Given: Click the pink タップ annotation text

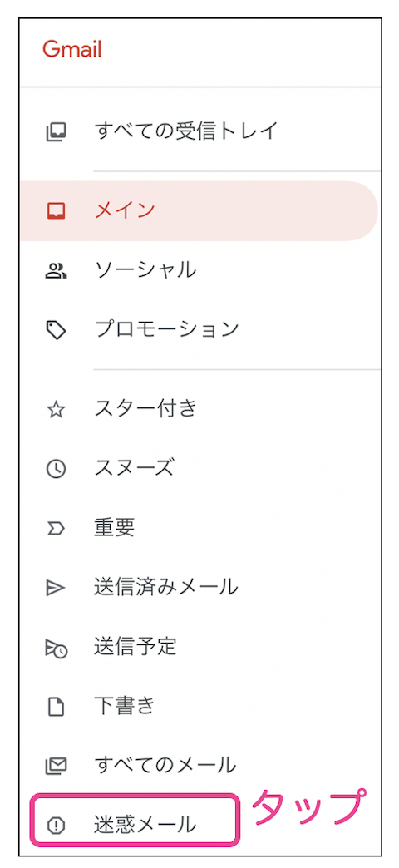Looking at the screenshot, I should (x=310, y=807).
